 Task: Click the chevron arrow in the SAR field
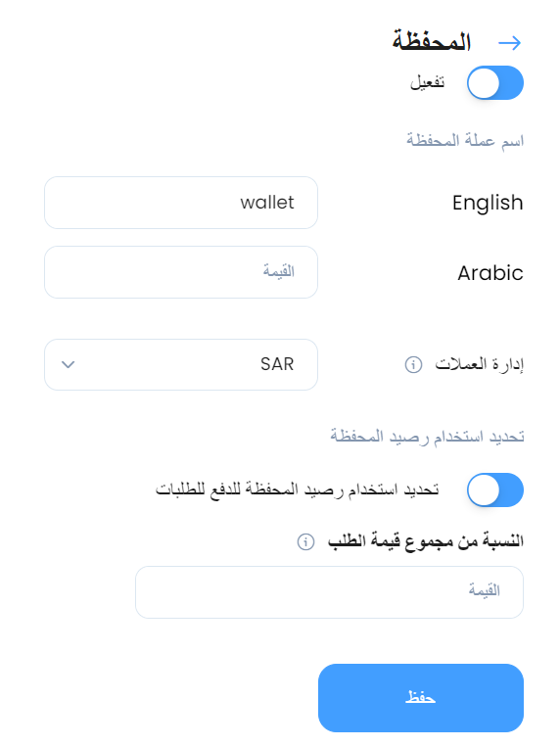(x=69, y=365)
